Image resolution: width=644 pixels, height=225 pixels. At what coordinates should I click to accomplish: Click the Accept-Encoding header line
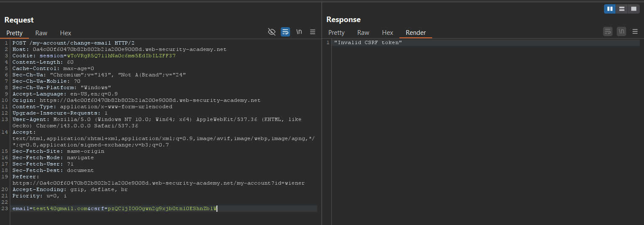point(70,189)
